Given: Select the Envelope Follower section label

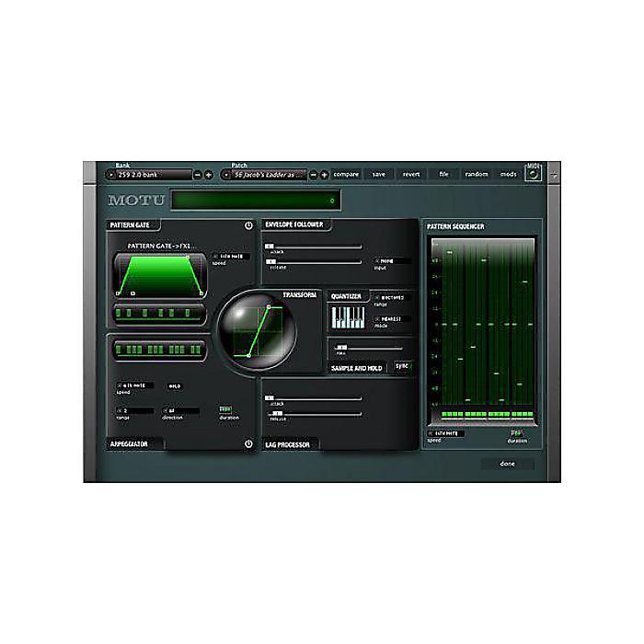Looking at the screenshot, I should click(295, 224).
